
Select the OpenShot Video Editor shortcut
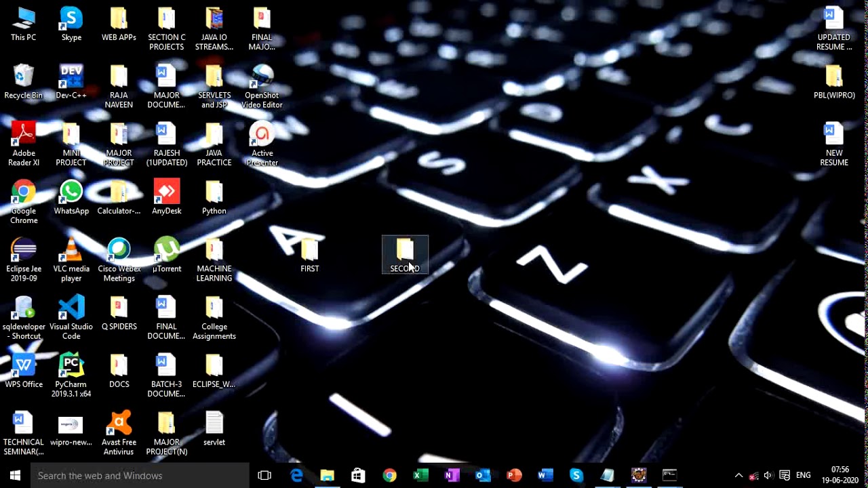[262, 87]
